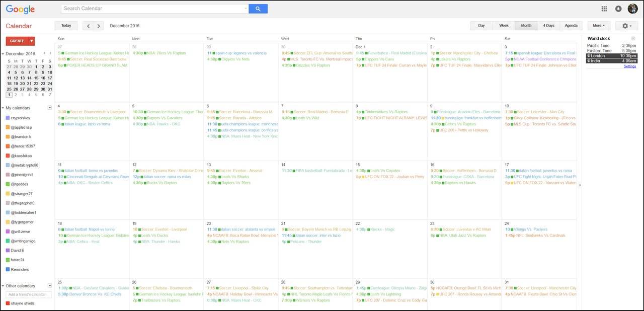
Task: Open UFC 206 - Pettis vs Holloway event
Action: pos(459,130)
